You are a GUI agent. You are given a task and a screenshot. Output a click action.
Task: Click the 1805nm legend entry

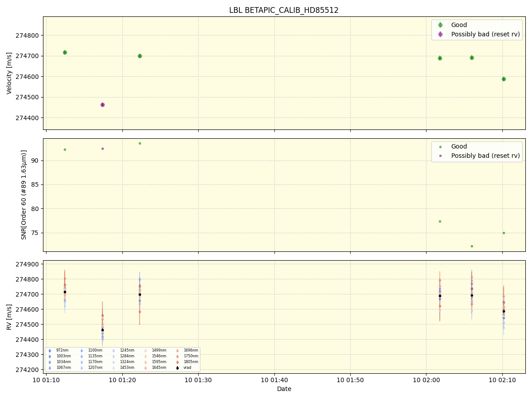191,362
